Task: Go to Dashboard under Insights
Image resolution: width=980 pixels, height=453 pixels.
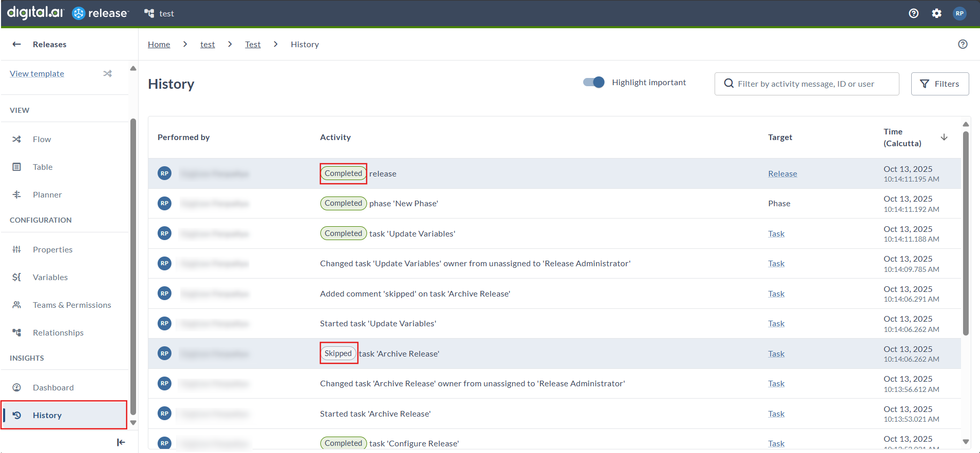Action: point(53,387)
